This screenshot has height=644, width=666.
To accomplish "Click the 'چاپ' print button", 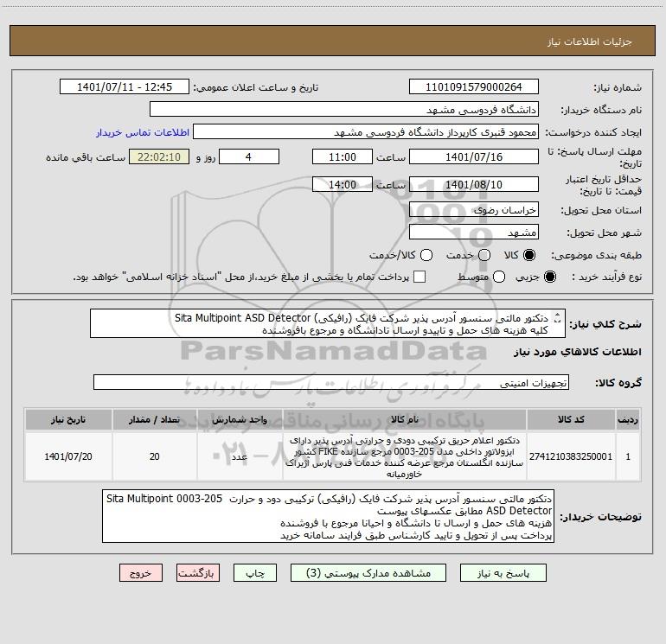I will (255, 573).
